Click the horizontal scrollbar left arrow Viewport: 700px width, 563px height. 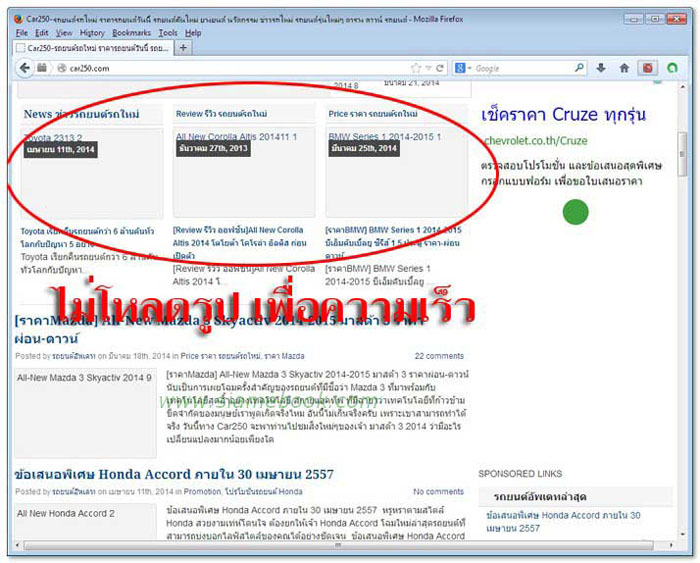17,545
